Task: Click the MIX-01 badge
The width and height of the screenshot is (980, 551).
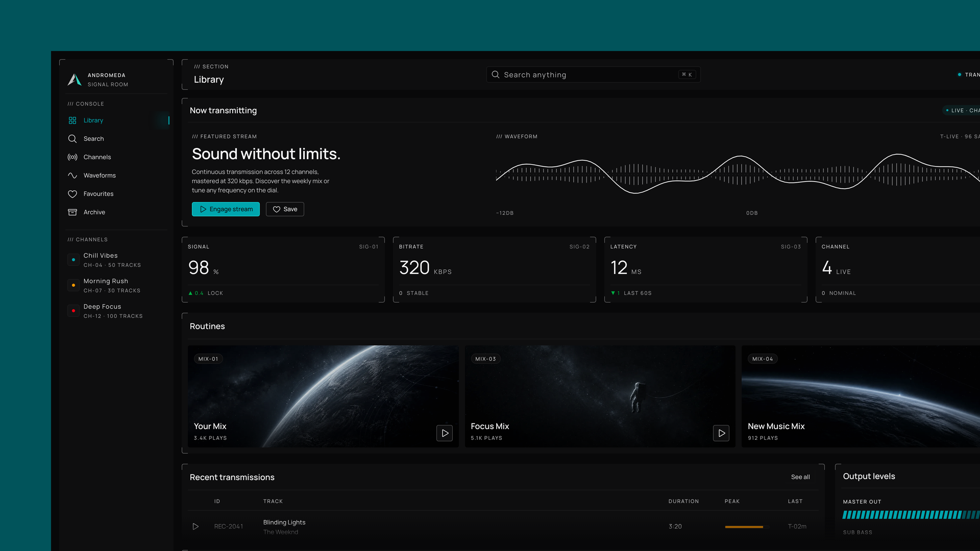Action: pyautogui.click(x=208, y=359)
